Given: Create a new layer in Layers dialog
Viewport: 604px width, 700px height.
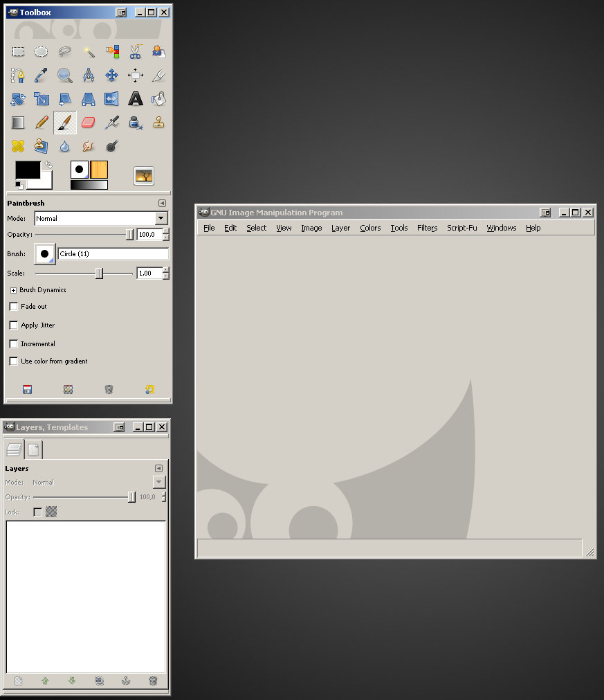Looking at the screenshot, I should 18,681.
